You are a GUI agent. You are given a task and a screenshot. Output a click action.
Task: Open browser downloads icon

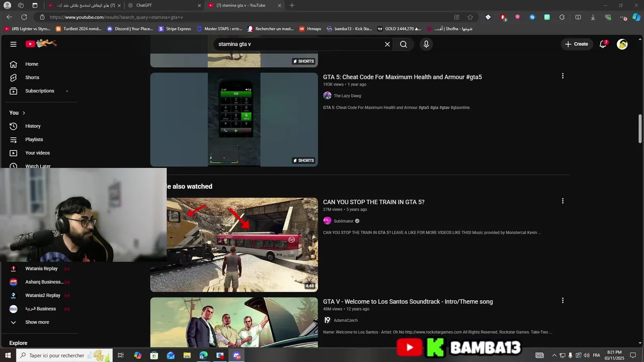click(593, 17)
